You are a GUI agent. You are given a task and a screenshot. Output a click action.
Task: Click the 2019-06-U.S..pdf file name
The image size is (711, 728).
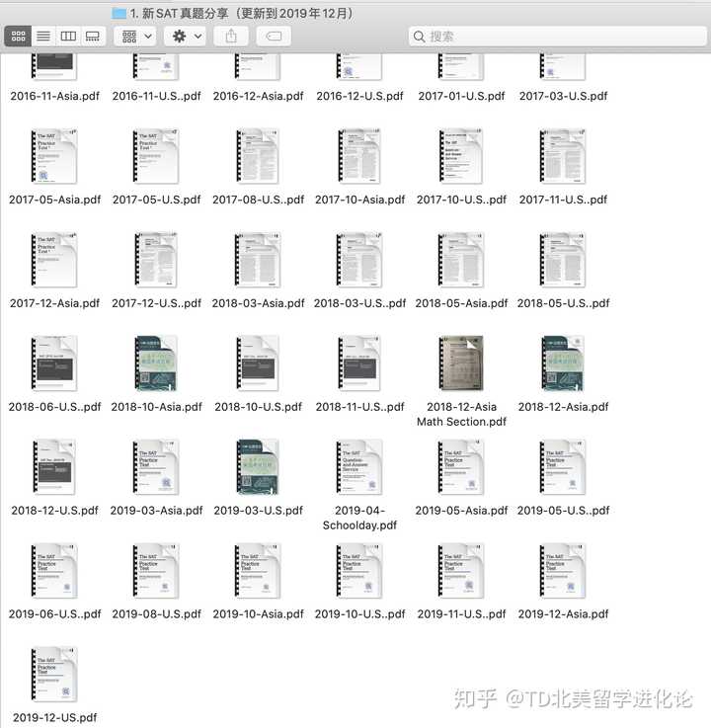tap(54, 613)
